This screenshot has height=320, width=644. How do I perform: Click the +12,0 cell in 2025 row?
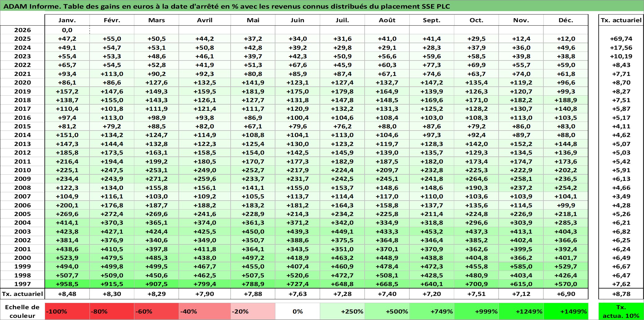coord(566,39)
